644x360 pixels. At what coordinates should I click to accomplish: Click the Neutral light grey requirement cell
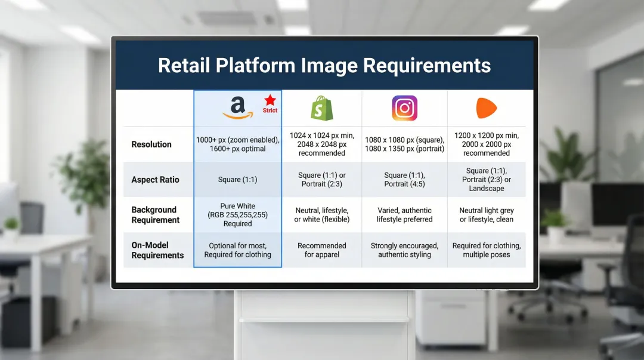pos(487,215)
